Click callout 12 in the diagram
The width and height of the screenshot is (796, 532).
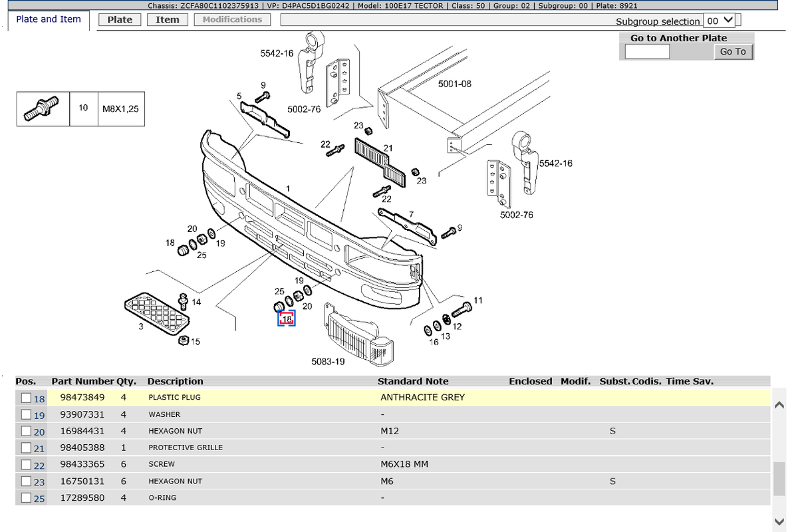click(457, 327)
